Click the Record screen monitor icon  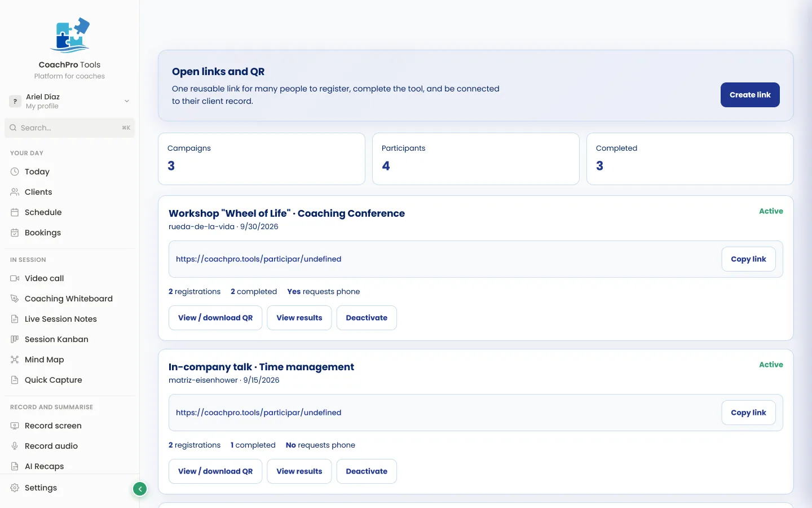click(15, 426)
